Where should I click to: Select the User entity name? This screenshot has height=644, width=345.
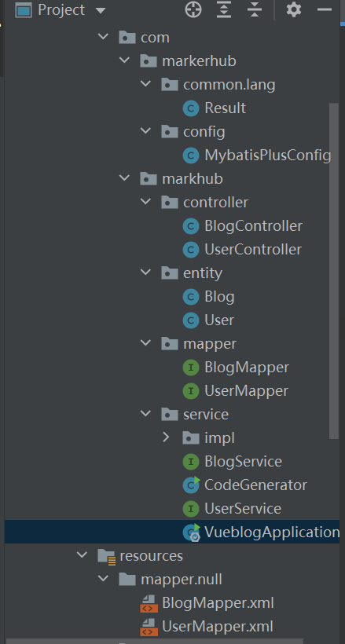219,320
